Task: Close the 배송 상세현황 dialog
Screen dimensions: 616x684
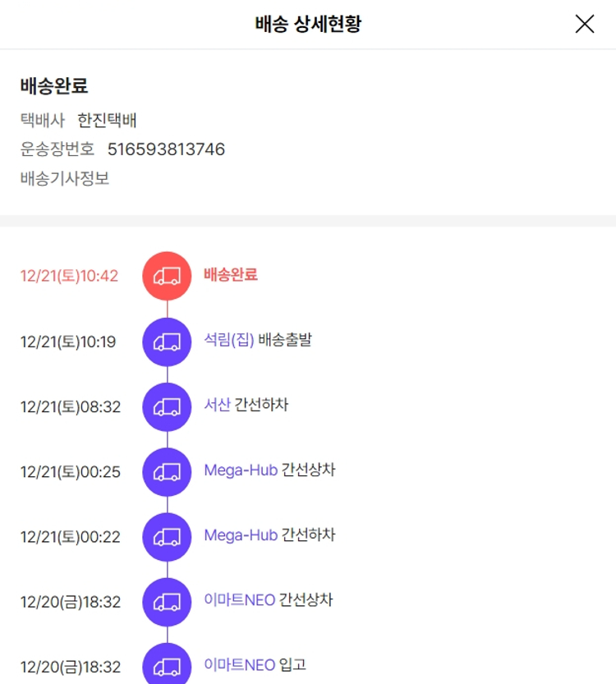Action: click(585, 24)
